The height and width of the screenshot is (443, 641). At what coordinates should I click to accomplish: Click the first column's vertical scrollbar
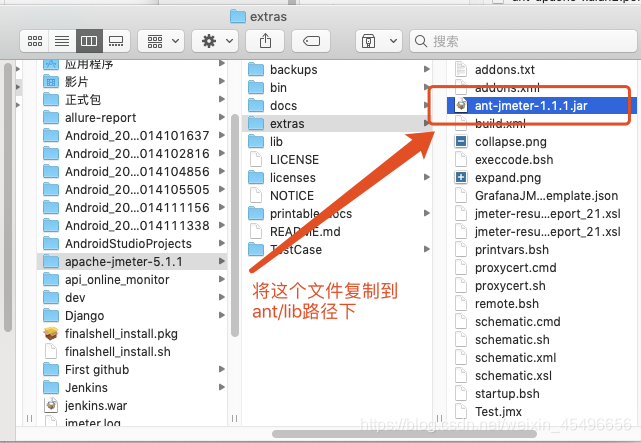(x=235, y=225)
